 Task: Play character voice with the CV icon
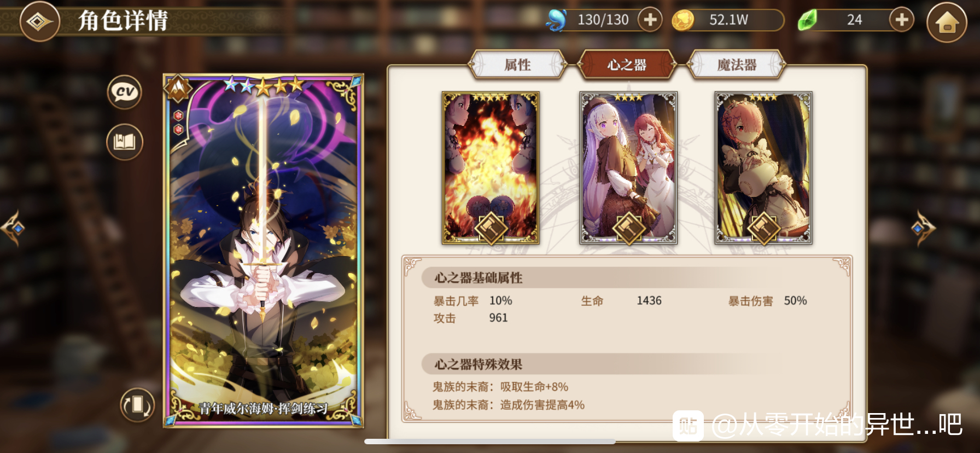click(125, 92)
